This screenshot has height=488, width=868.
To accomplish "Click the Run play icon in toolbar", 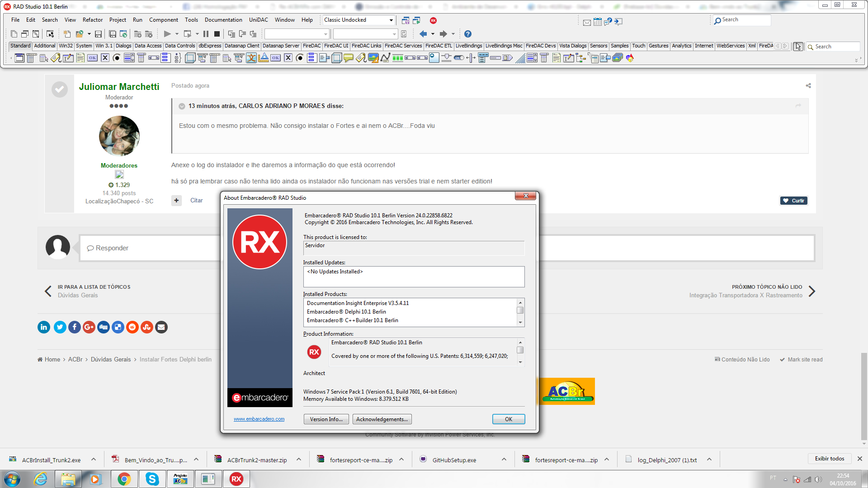I will (167, 34).
